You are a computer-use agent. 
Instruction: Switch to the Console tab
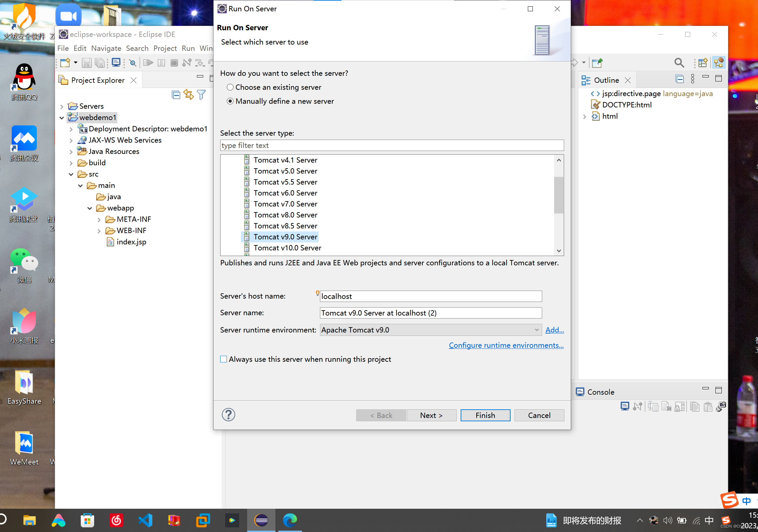click(x=600, y=392)
